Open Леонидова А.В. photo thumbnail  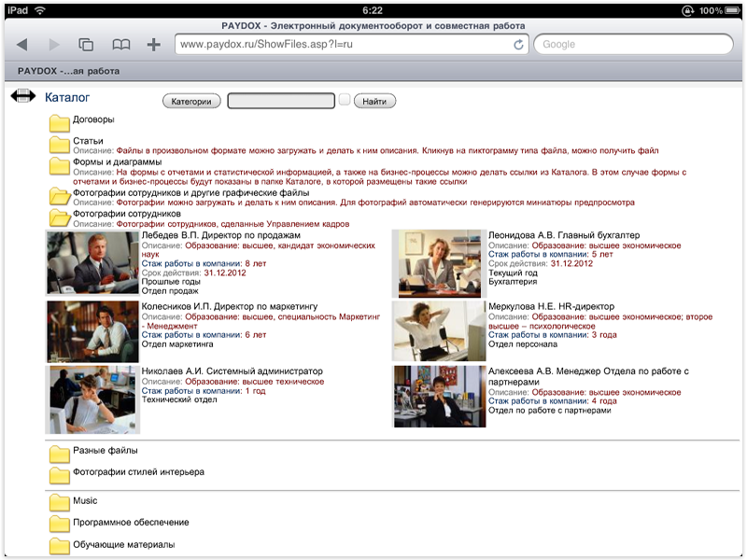tap(440, 264)
